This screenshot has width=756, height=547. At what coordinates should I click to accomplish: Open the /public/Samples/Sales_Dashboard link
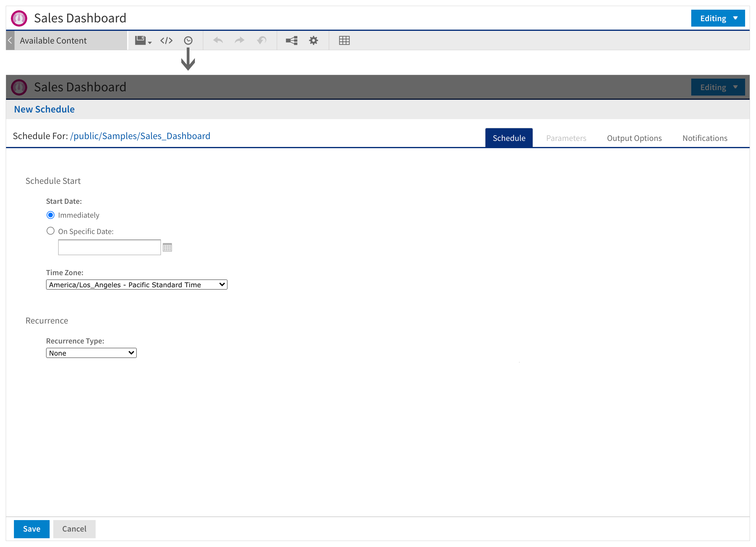[140, 136]
